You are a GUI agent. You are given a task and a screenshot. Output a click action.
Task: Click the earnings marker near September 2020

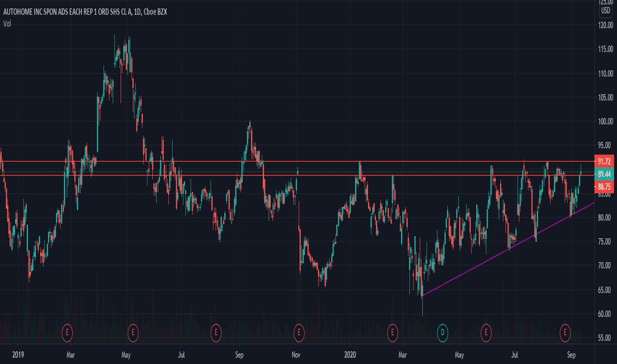coord(565,333)
